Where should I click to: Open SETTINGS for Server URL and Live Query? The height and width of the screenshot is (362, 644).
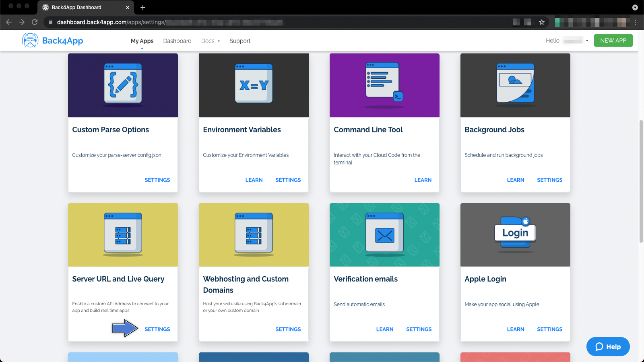pyautogui.click(x=157, y=329)
